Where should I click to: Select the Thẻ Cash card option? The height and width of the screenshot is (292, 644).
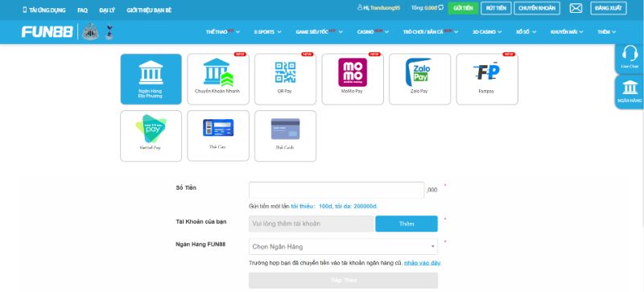285,136
